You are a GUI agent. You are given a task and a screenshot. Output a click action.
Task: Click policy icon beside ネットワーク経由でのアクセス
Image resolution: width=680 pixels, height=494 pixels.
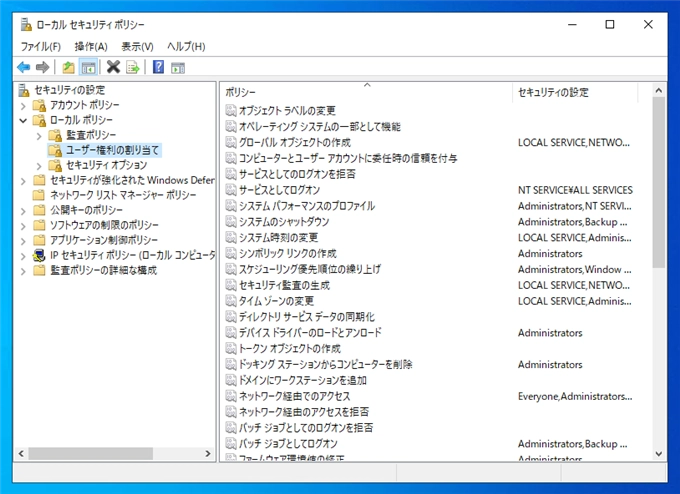click(231, 396)
